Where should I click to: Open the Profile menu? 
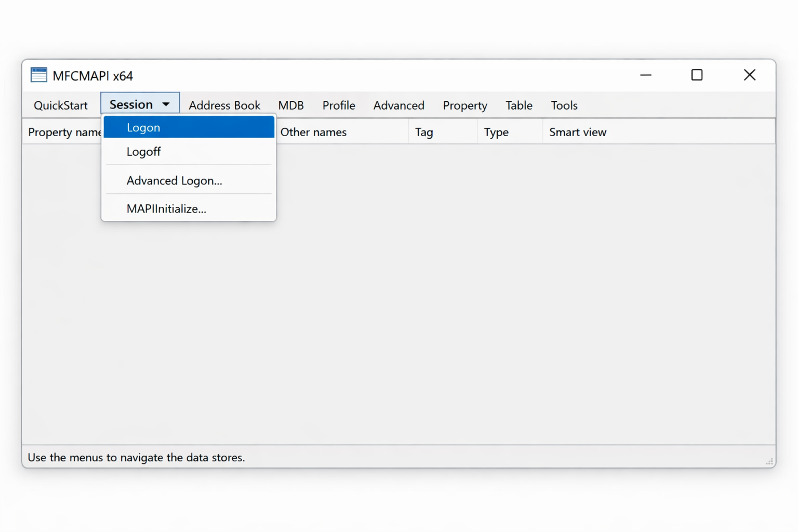(338, 105)
